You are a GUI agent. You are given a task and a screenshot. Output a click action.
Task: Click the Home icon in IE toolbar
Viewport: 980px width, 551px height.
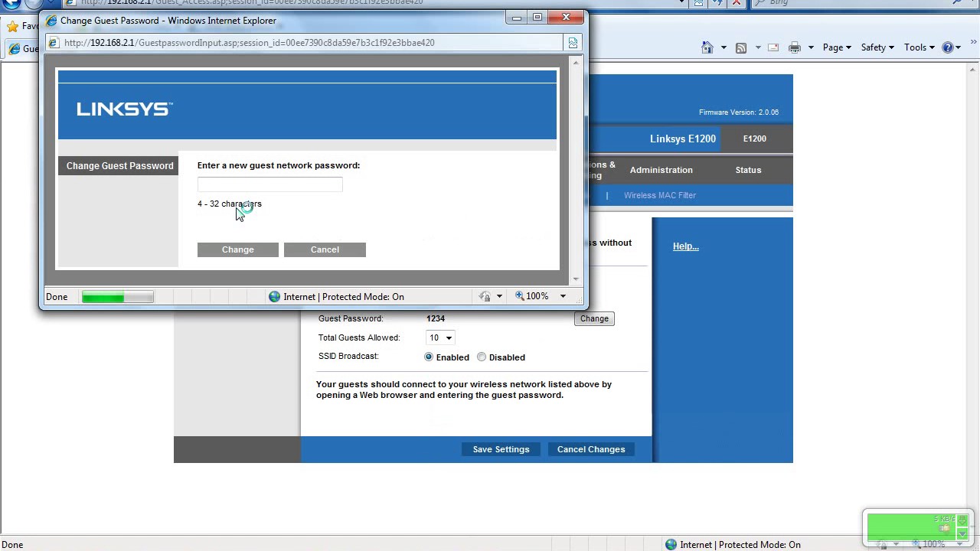[707, 47]
